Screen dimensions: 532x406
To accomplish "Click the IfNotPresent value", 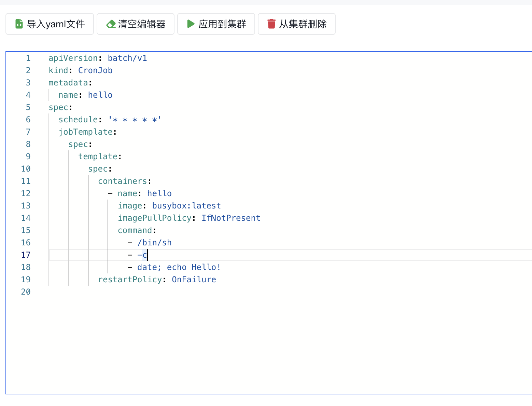I will click(x=231, y=218).
